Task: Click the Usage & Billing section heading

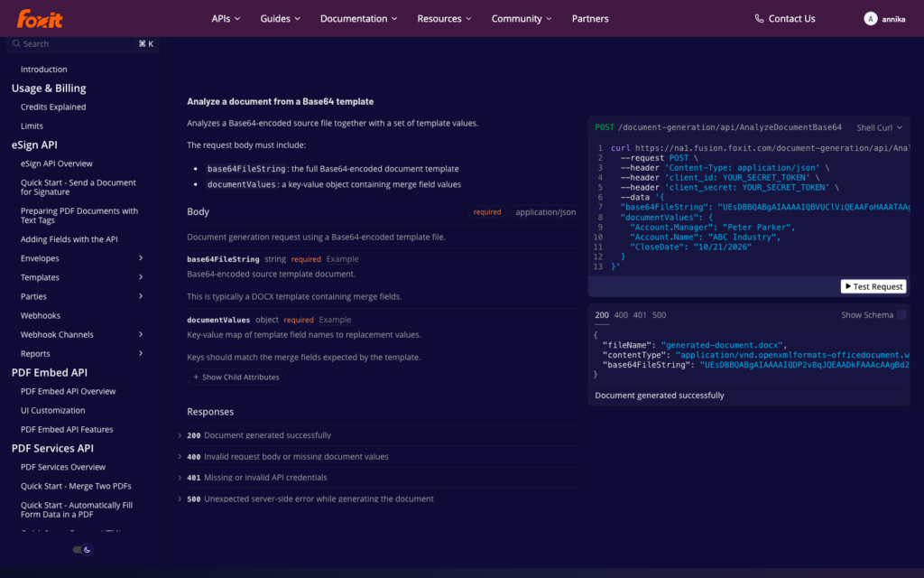Action: (x=49, y=88)
